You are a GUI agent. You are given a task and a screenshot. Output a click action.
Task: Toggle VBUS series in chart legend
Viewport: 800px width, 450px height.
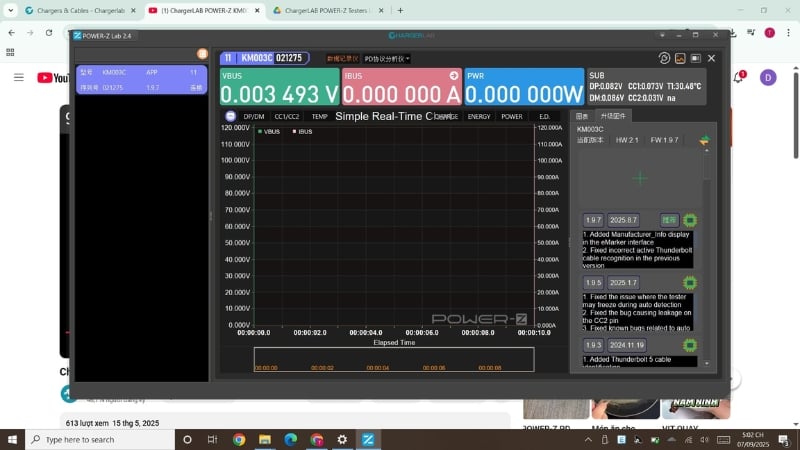pyautogui.click(x=269, y=132)
